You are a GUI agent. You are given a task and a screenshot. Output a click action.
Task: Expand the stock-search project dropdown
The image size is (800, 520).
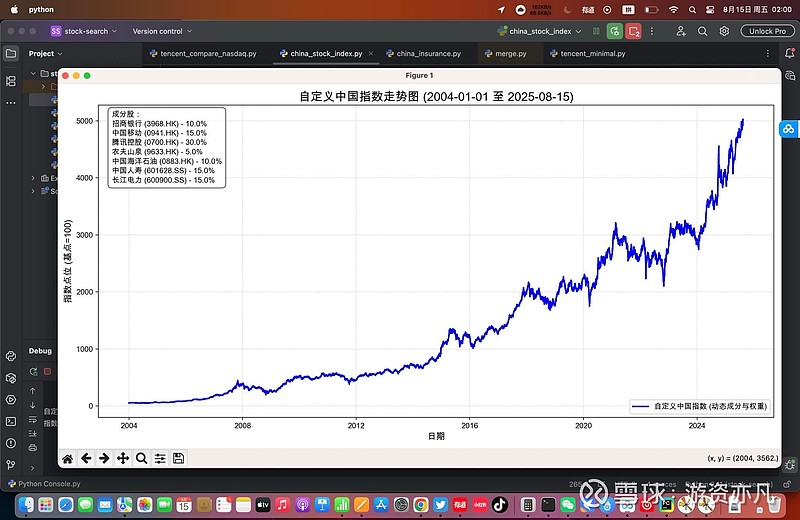coord(84,31)
